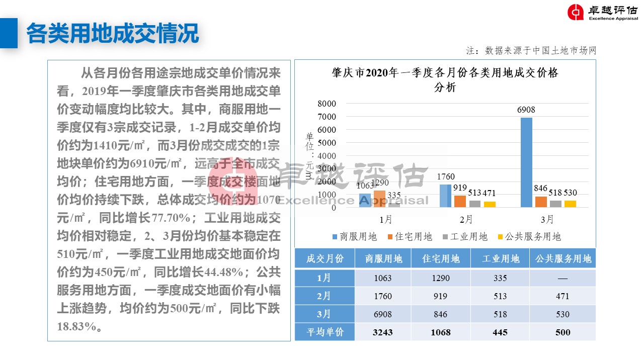644x362 pixels.
Task: Select the yellow 公共服务用地 legend marker
Action: tap(500, 236)
